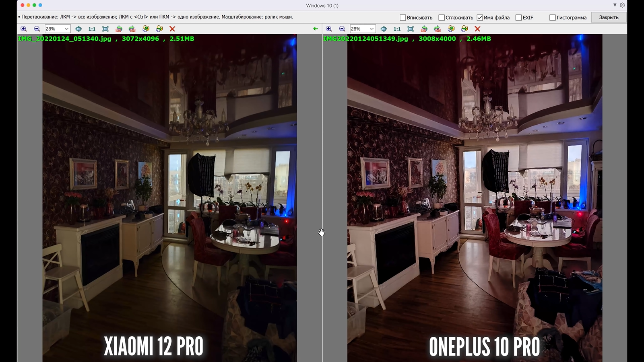Image resolution: width=644 pixels, height=362 pixels.
Task: Uncheck the Имя файла checkbox
Action: tap(480, 18)
